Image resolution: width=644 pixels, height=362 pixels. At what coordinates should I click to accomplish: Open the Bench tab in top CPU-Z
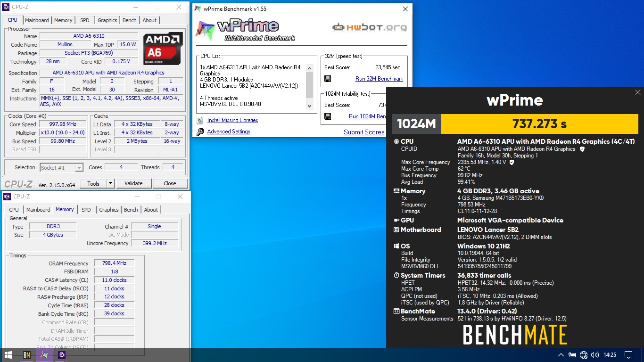pyautogui.click(x=130, y=20)
